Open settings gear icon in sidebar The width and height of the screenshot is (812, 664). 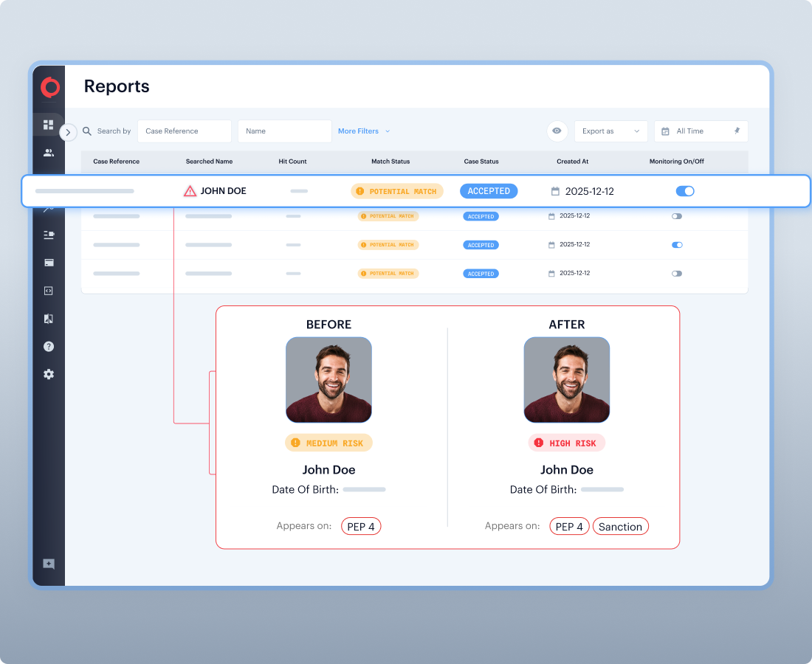coord(49,374)
